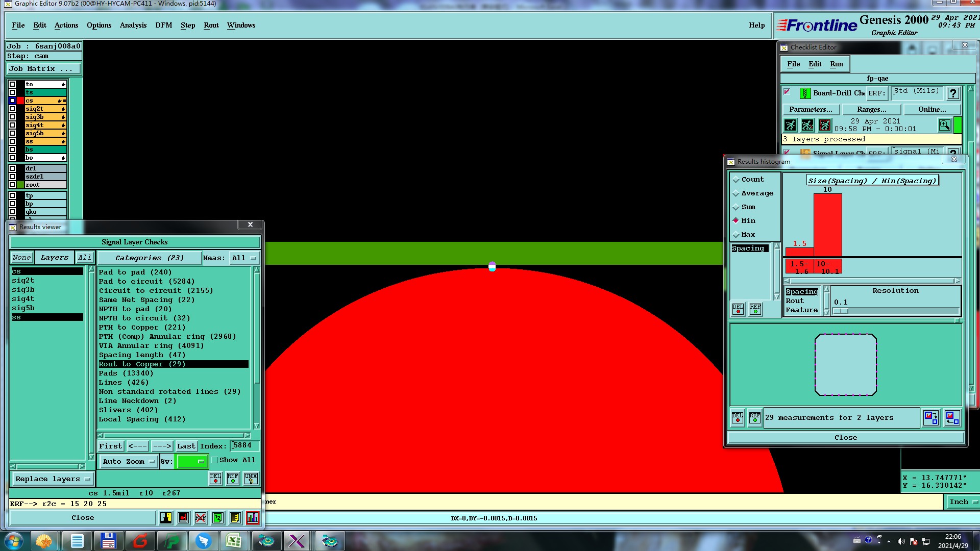Enable the Show All checkbox
Screen dimensions: 980x551
tap(215, 460)
